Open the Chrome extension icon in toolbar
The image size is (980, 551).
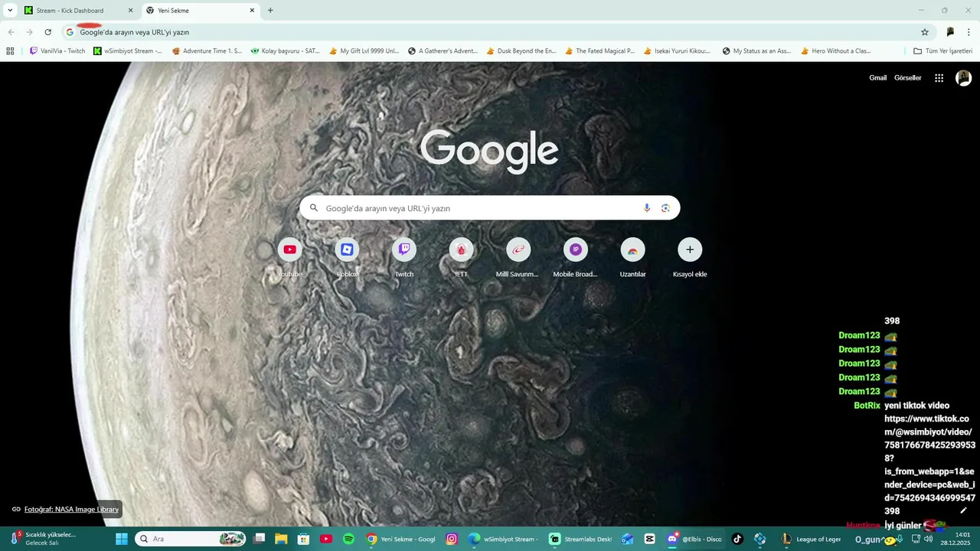(x=950, y=32)
